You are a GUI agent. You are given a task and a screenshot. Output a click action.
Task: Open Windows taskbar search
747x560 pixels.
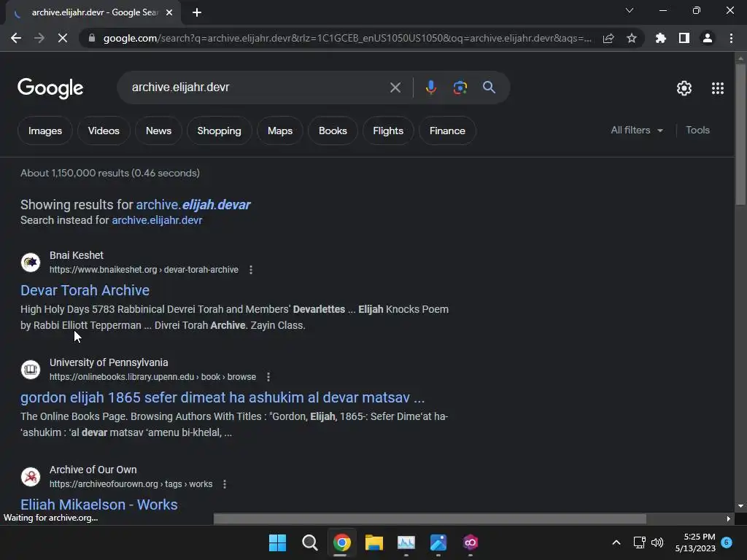coord(309,542)
